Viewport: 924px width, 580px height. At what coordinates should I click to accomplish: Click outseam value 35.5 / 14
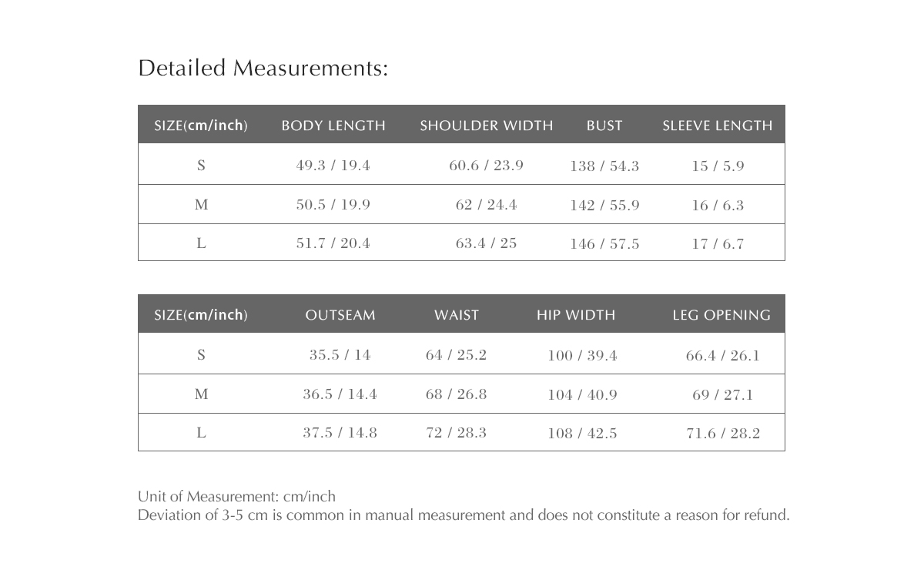click(340, 355)
